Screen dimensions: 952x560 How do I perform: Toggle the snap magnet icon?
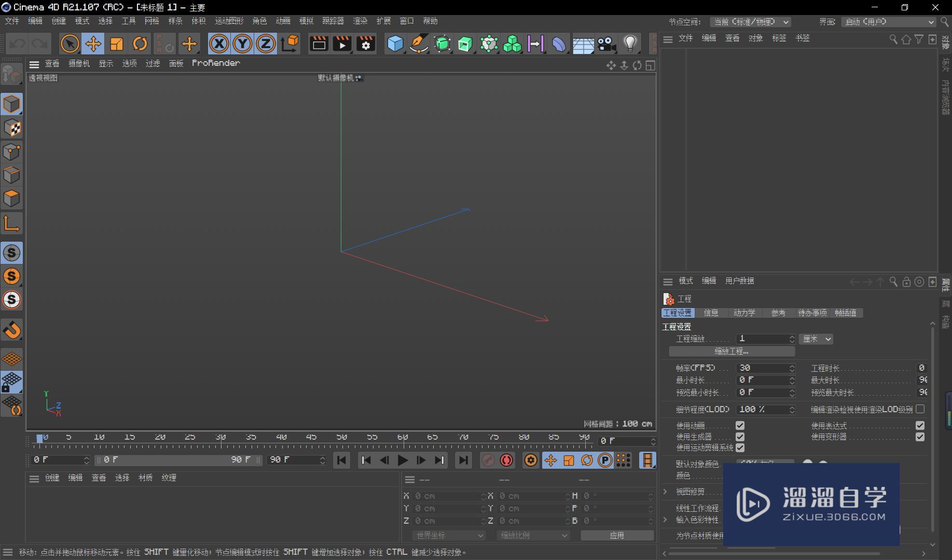[11, 330]
